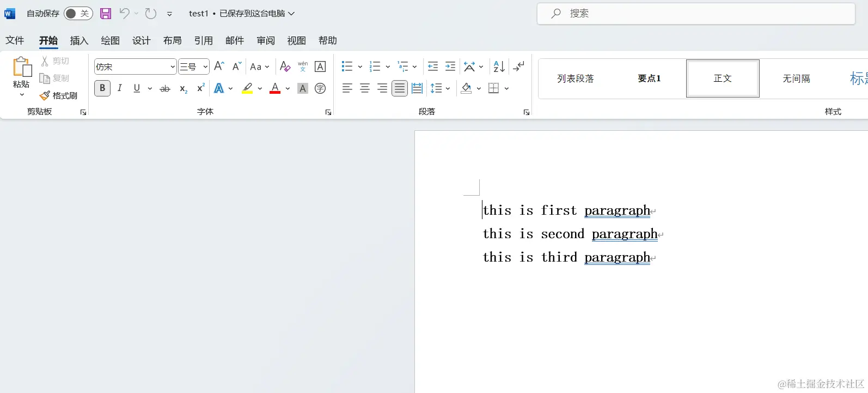Expand the file name save location chevron

click(291, 14)
